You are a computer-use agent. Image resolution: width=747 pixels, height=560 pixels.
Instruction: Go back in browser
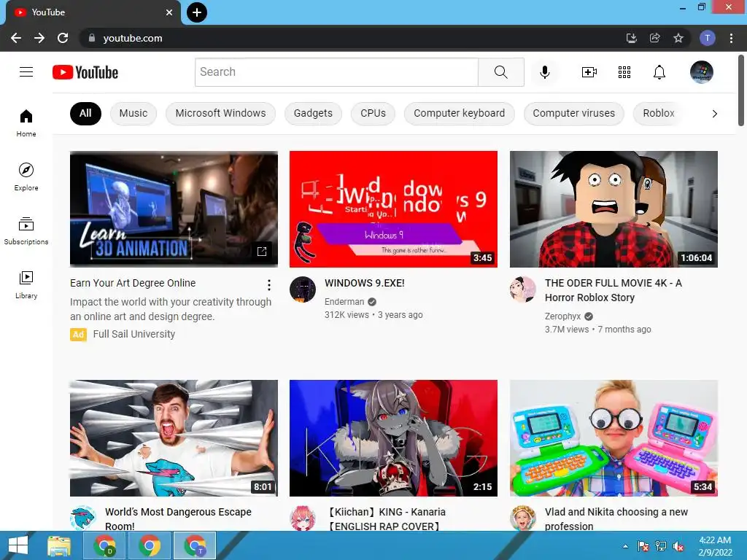(16, 38)
